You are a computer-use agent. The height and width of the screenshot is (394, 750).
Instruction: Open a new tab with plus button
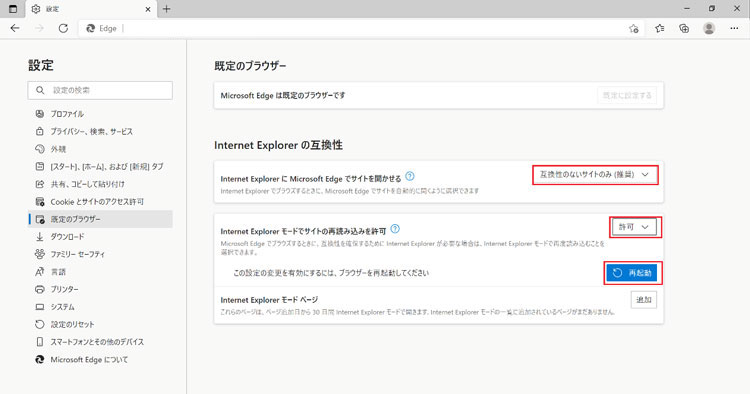(166, 9)
